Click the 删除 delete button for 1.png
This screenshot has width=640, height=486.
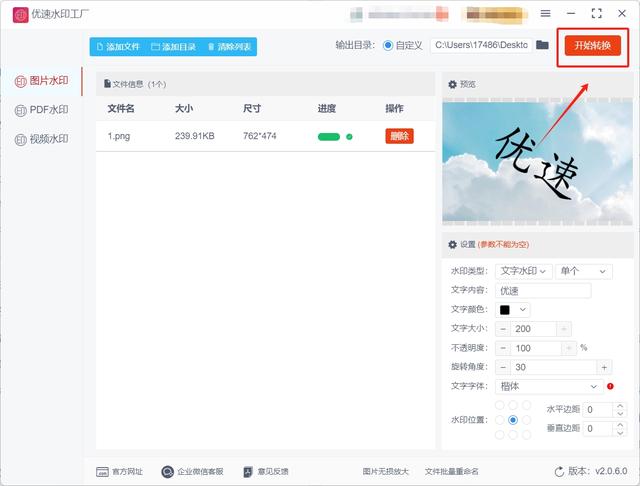tap(400, 136)
